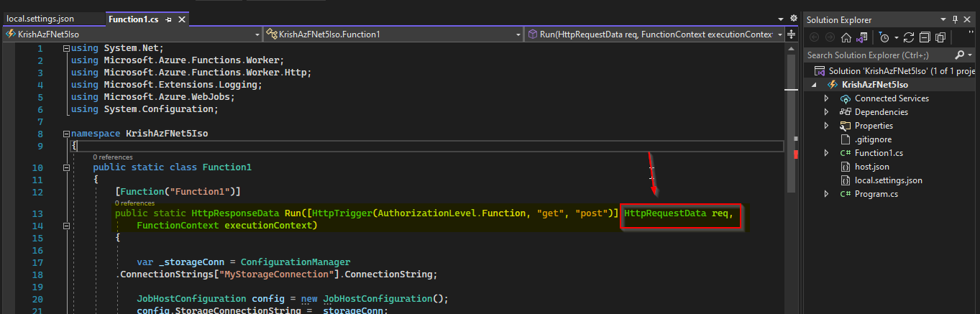Toggle auto-hide pin for Solution Explorer
Image resolution: width=980 pixels, height=314 pixels.
[x=956, y=19]
